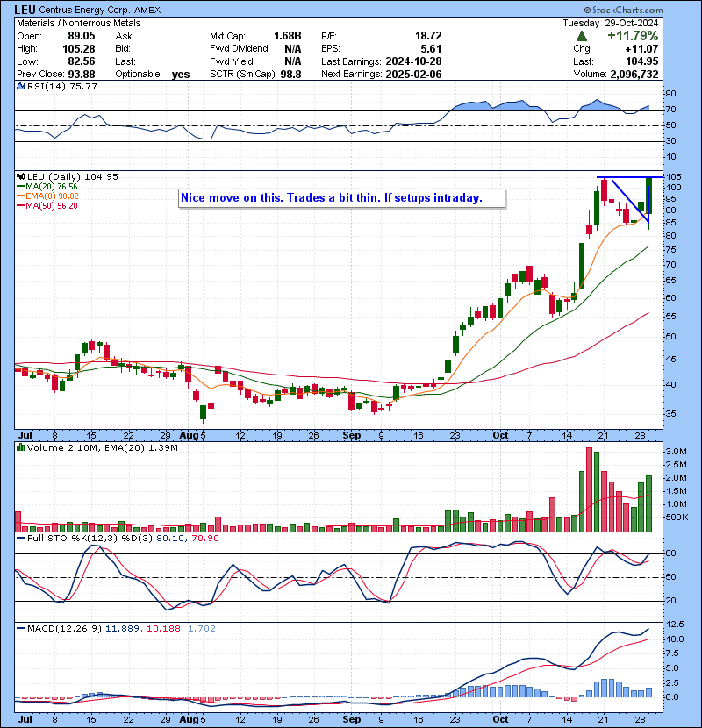Click the Mkt Cap value 1.68B

[287, 36]
